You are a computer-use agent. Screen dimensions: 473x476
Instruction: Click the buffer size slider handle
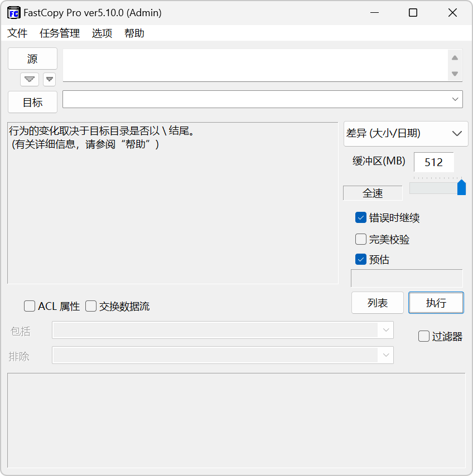point(462,188)
